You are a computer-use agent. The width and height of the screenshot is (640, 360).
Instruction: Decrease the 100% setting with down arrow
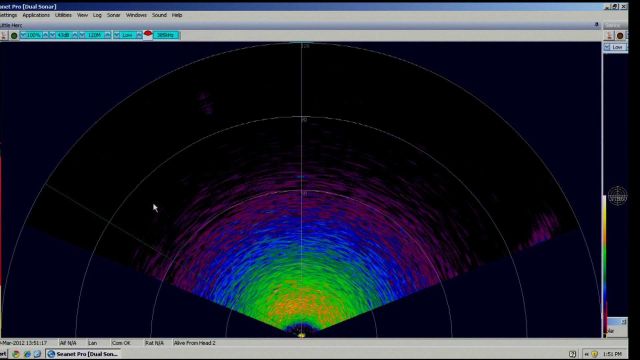point(23,36)
